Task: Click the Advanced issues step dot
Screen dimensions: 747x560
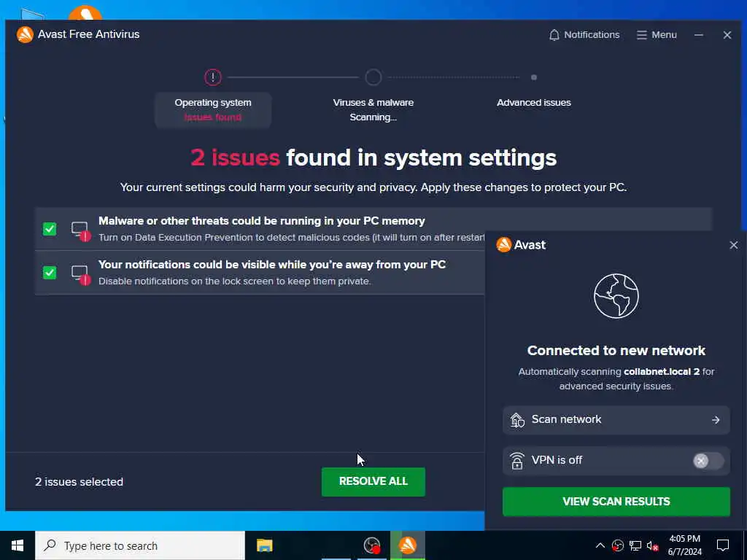Action: [533, 77]
